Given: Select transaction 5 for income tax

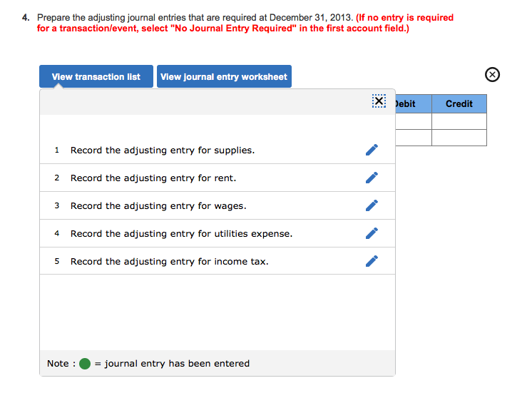Looking at the screenshot, I should [x=217, y=261].
